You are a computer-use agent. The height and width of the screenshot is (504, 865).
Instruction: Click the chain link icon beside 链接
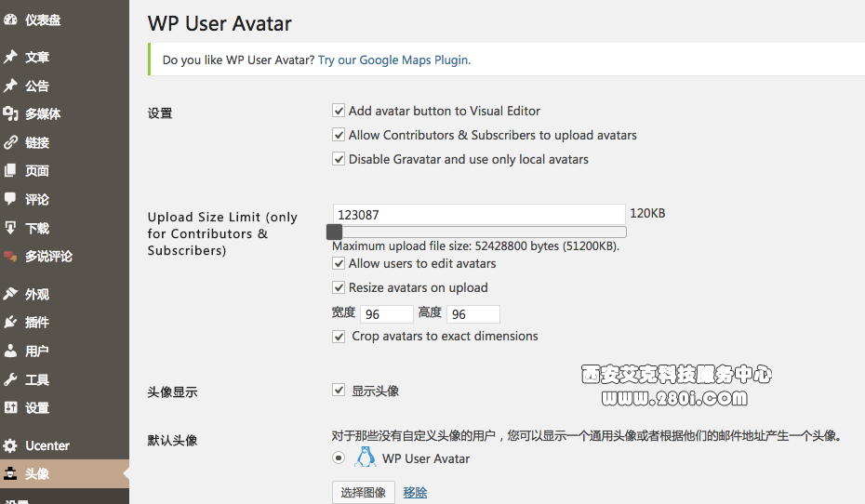pos(10,142)
